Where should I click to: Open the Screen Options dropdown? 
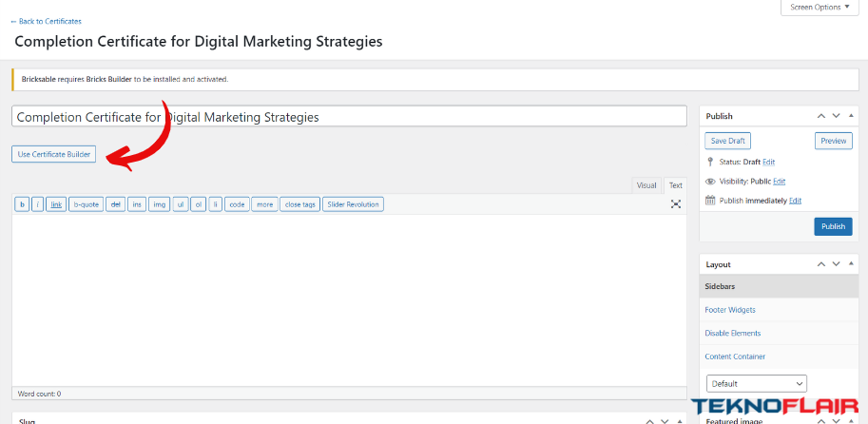pyautogui.click(x=820, y=8)
